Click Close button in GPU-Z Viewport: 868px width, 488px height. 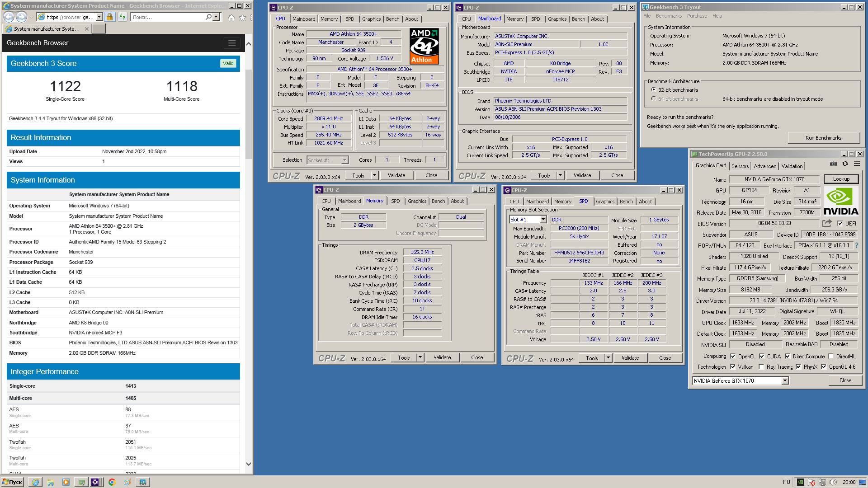(845, 380)
